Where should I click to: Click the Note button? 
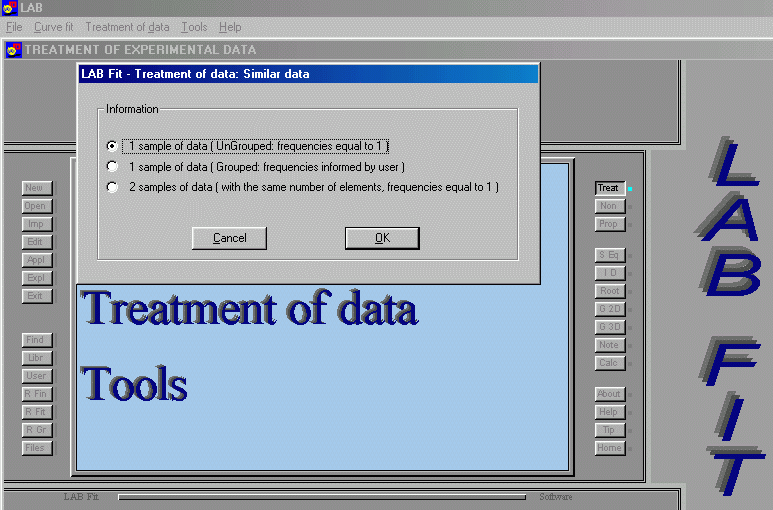(x=608, y=345)
